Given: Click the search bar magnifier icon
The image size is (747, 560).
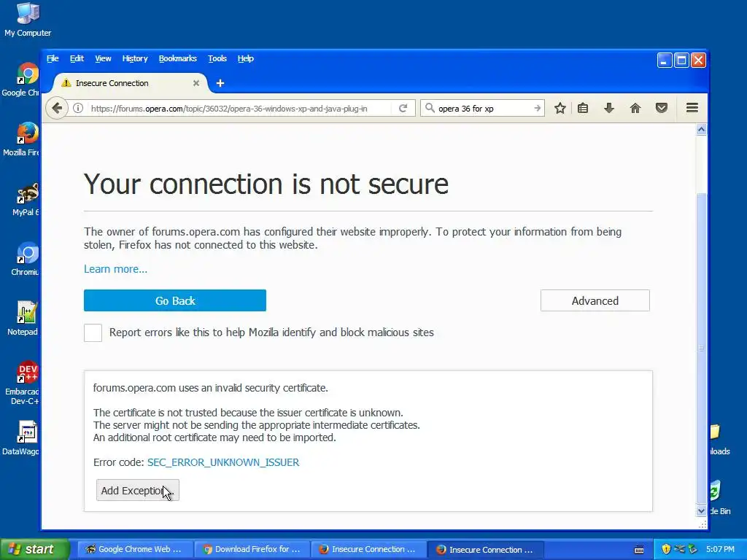Looking at the screenshot, I should (x=430, y=108).
